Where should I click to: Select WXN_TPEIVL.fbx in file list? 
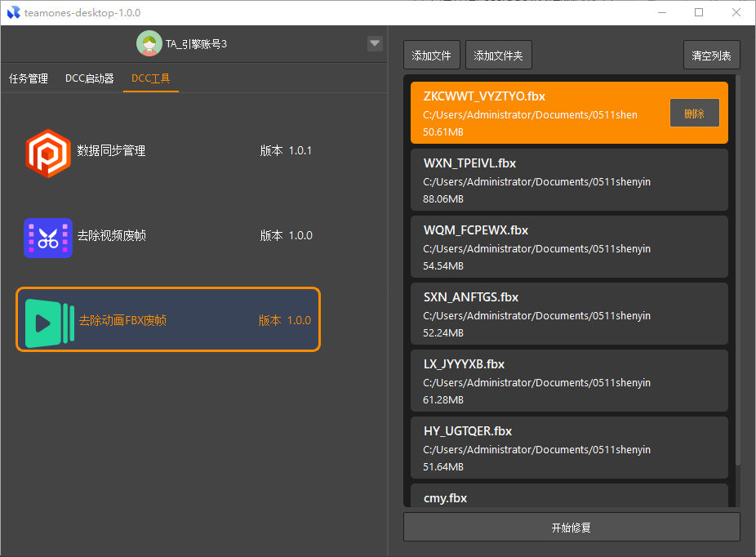point(569,180)
